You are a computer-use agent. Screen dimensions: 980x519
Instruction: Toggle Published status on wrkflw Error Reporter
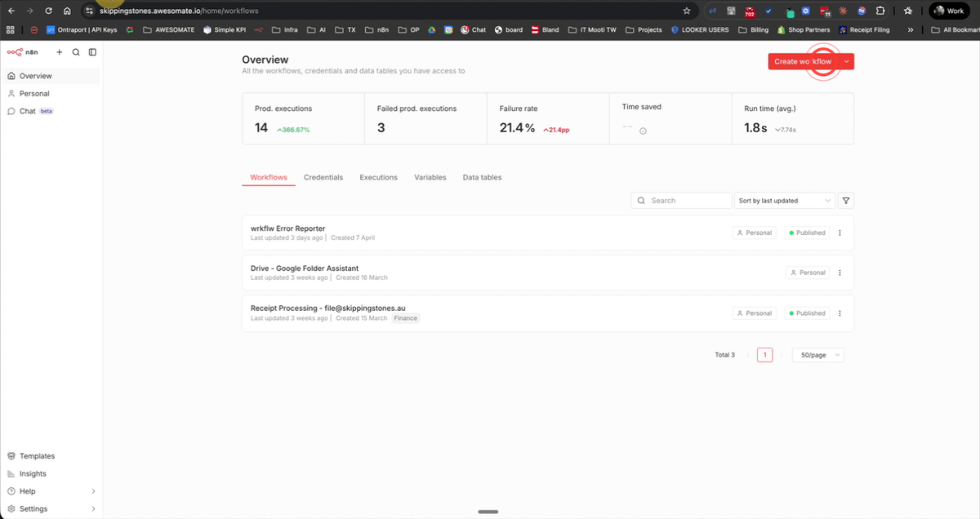806,233
